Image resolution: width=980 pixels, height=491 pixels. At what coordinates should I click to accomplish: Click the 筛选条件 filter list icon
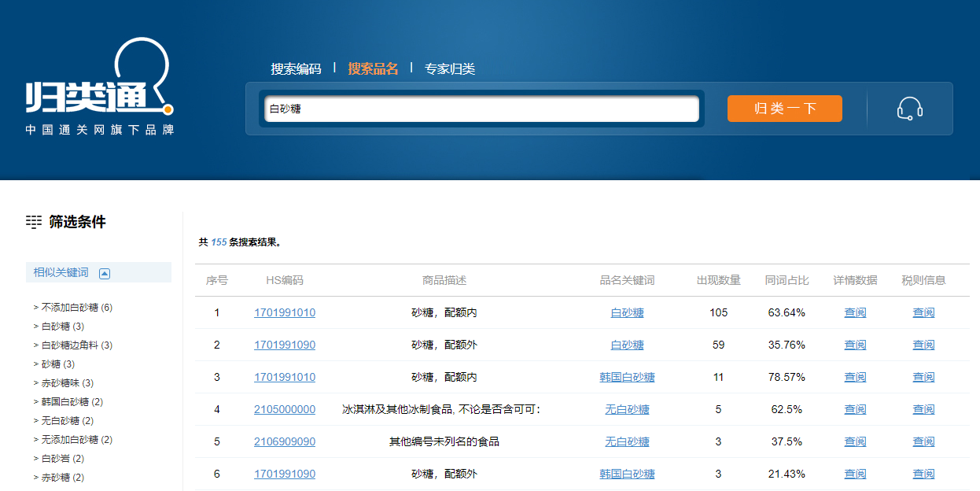[x=34, y=222]
